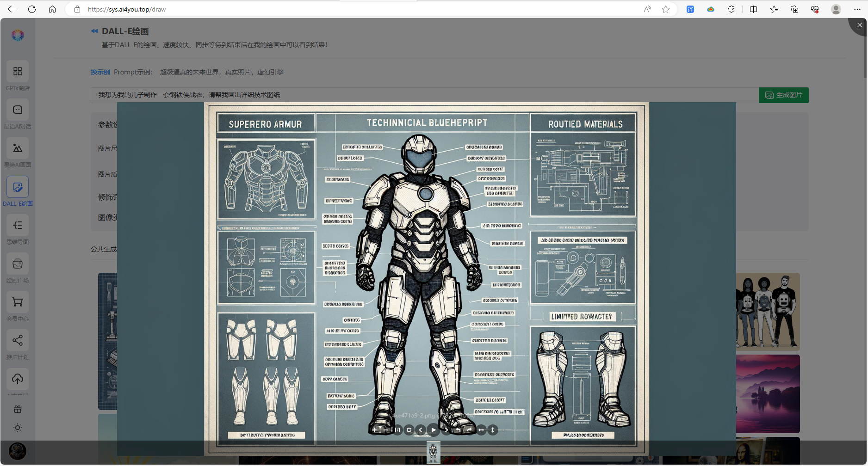Open the blue translate extension
Viewport: 868px width, 466px height.
(x=690, y=9)
